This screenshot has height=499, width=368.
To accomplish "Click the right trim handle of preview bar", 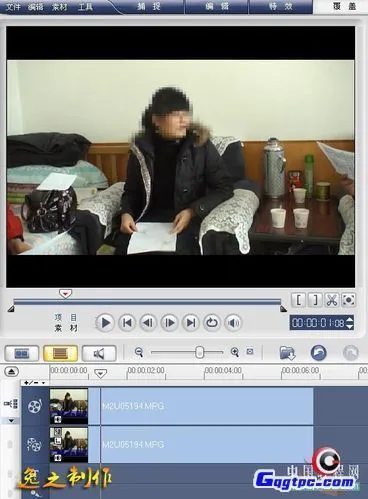I will 283,309.
